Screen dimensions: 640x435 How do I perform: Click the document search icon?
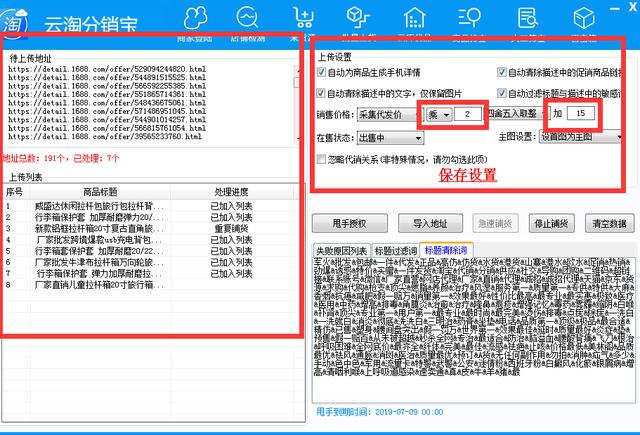click(527, 18)
